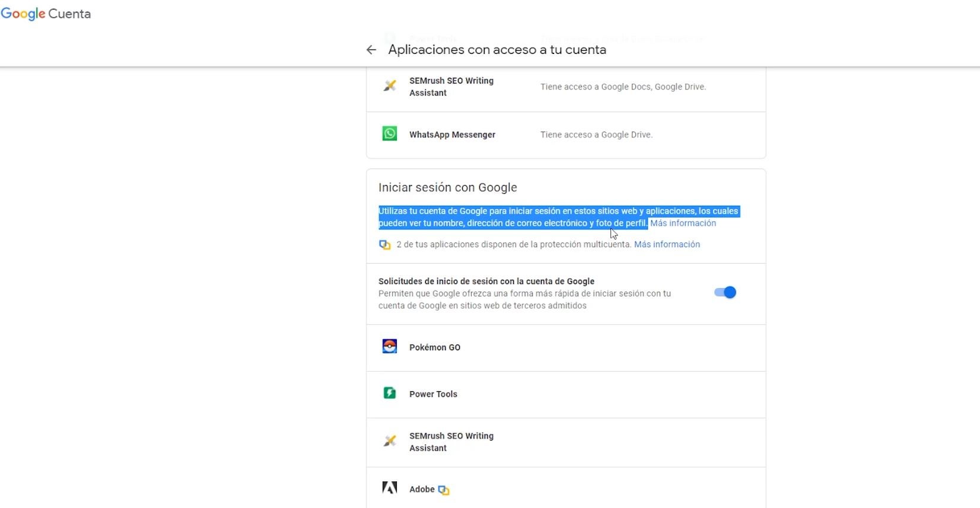Viewport: 980px width, 508px height.
Task: Select 'SEMrush SEO Writing Assistant' in sign-in list
Action: 566,443
